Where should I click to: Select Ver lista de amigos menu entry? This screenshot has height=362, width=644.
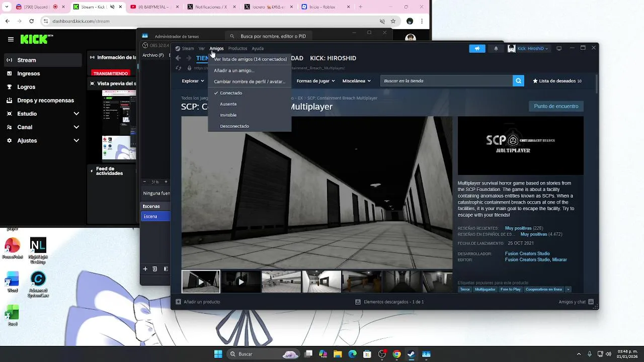point(250,59)
